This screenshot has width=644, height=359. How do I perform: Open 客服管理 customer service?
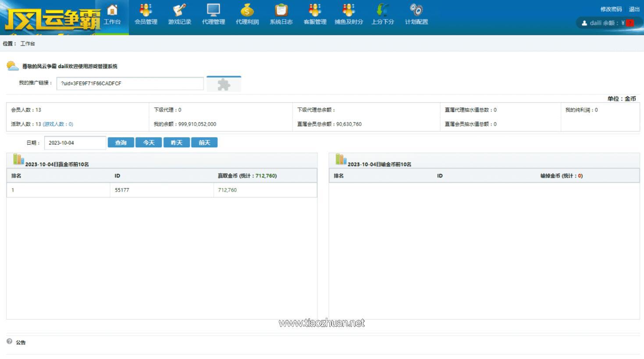(x=315, y=14)
